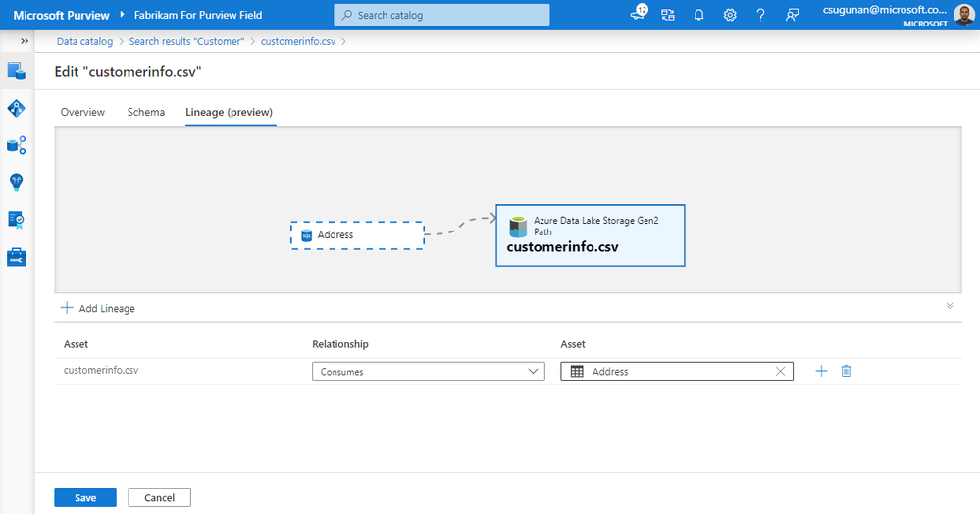Clear the Address asset with X
The height and width of the screenshot is (514, 980).
pos(780,372)
